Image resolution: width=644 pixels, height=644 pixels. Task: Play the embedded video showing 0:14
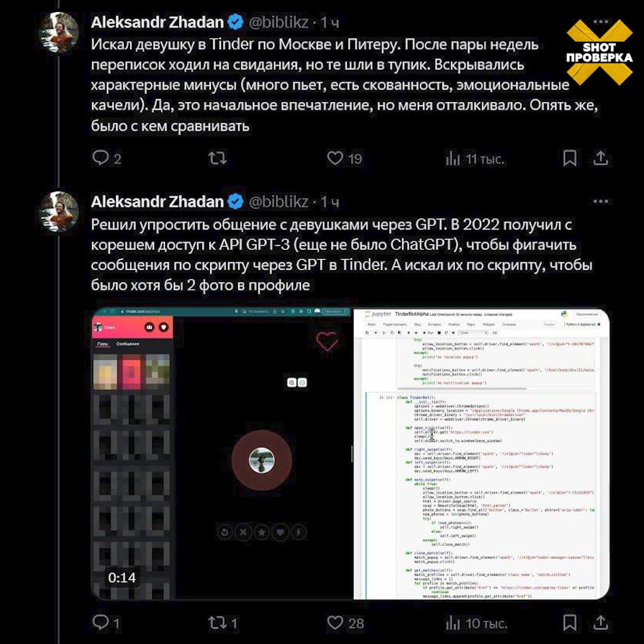click(350, 453)
